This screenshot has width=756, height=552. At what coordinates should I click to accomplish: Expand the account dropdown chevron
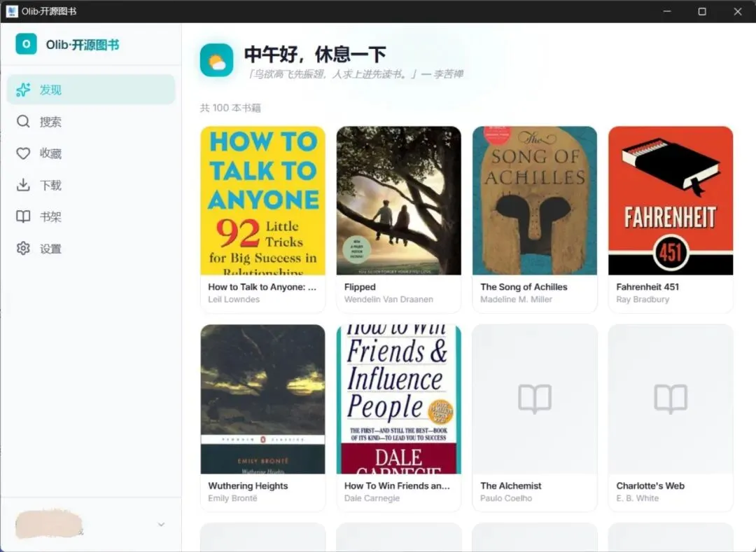click(162, 525)
